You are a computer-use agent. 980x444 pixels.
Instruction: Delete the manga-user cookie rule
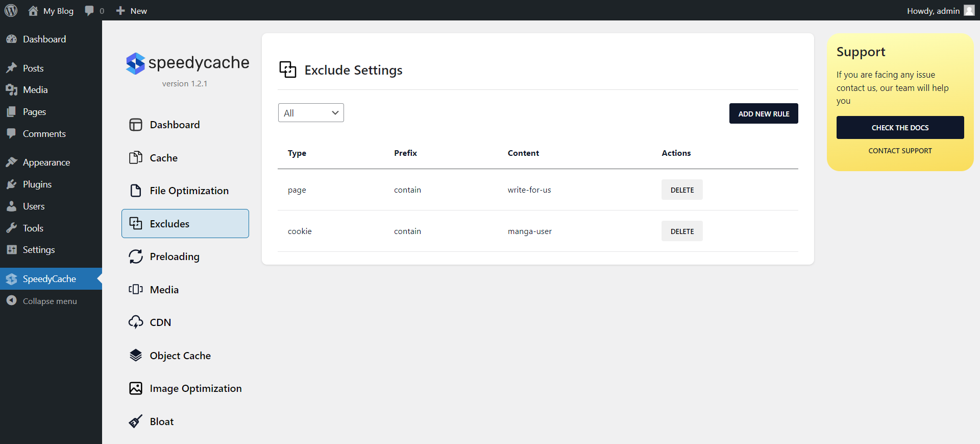point(682,231)
